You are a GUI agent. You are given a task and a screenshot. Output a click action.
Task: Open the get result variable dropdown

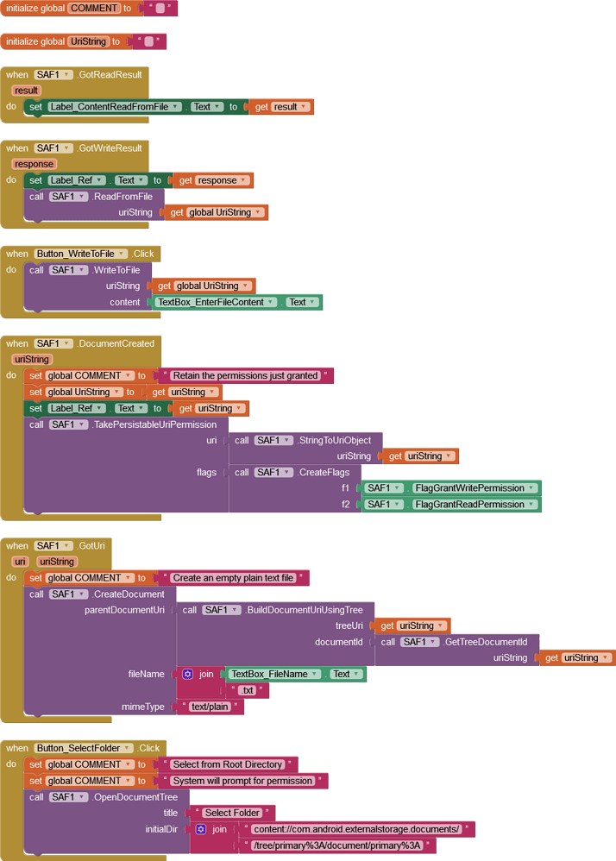point(291,107)
